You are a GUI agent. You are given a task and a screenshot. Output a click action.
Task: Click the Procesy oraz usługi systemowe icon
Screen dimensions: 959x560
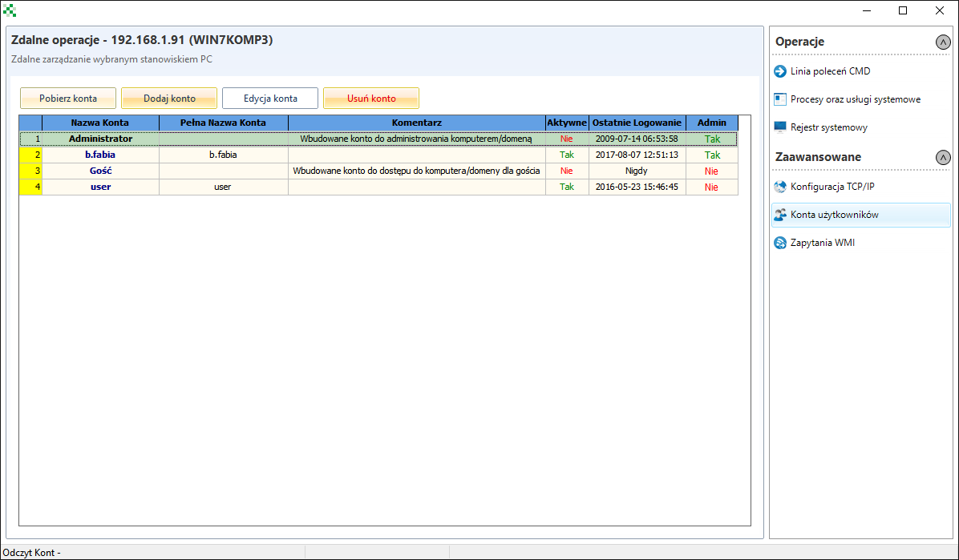780,99
